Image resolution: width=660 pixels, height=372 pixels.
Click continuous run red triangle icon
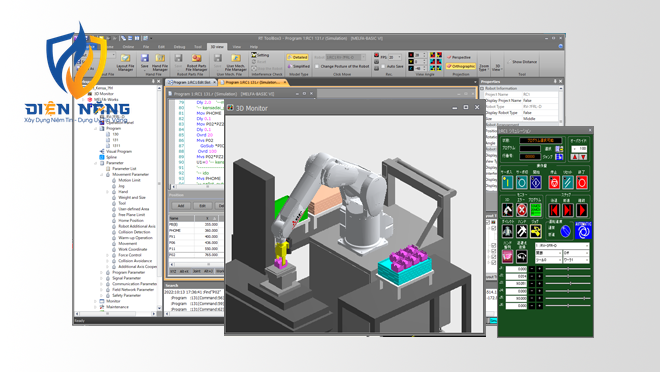(x=582, y=209)
